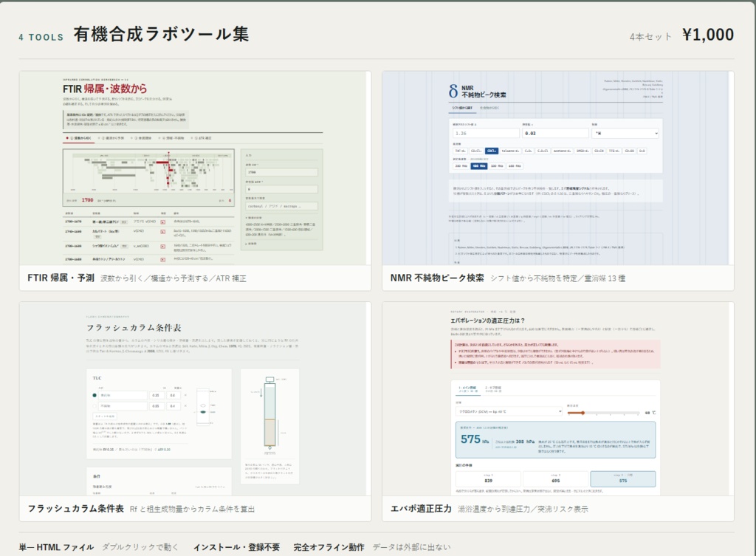Select the CDCl₃ solvent chip
The height and width of the screenshot is (556, 756).
(x=491, y=151)
